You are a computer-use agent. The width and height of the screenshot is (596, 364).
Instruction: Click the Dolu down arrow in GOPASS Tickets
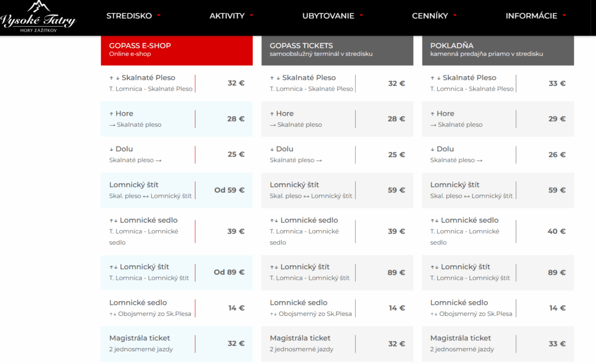272,149
